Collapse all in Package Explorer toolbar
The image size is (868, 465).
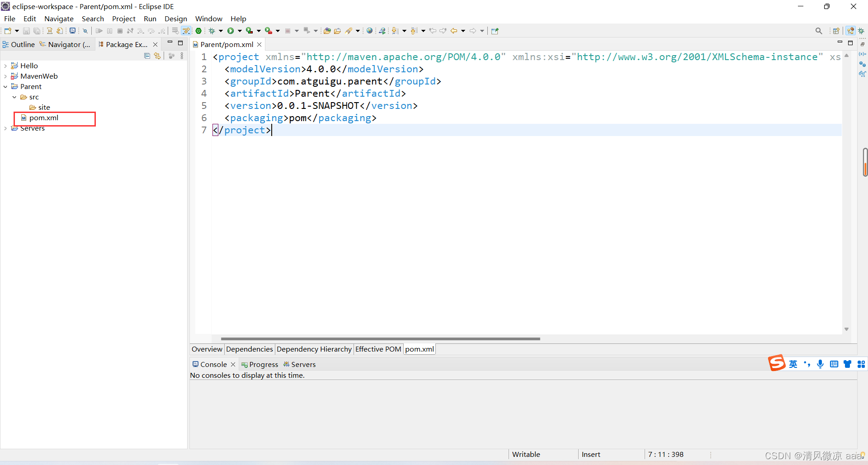[147, 56]
